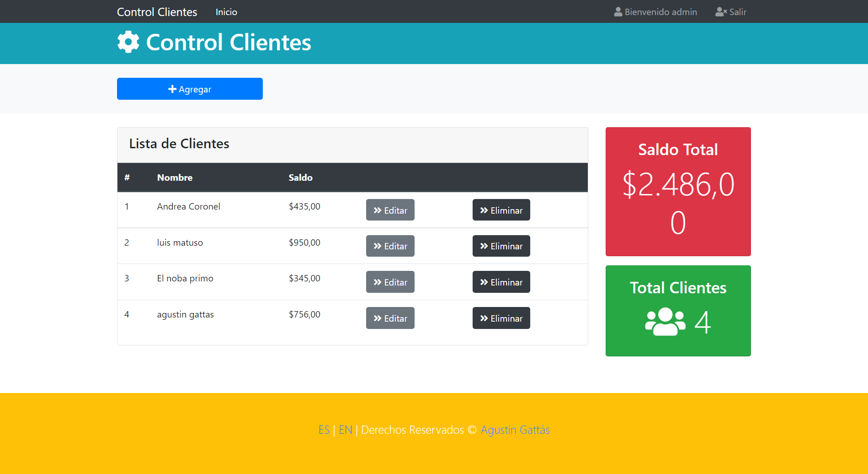Click the Total Clientes card title
The height and width of the screenshot is (474, 868).
[678, 288]
